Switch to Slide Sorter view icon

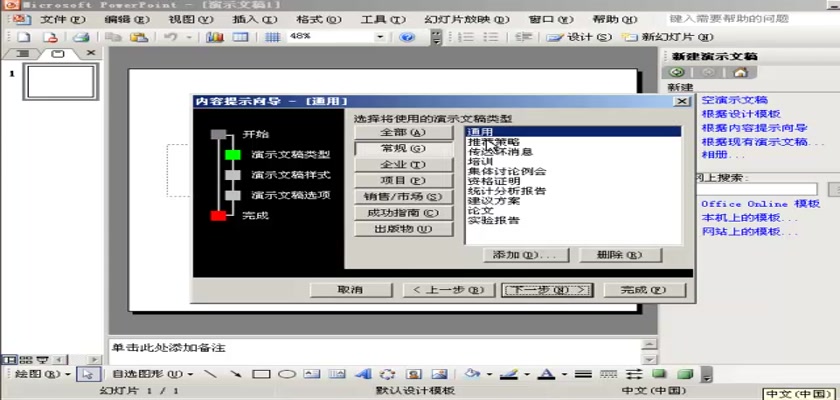[x=26, y=360]
